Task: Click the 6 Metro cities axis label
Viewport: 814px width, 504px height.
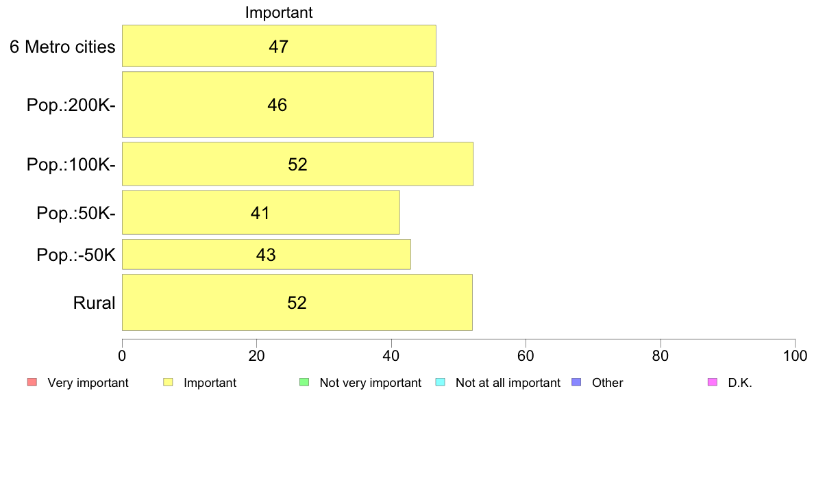Action: click(x=62, y=47)
